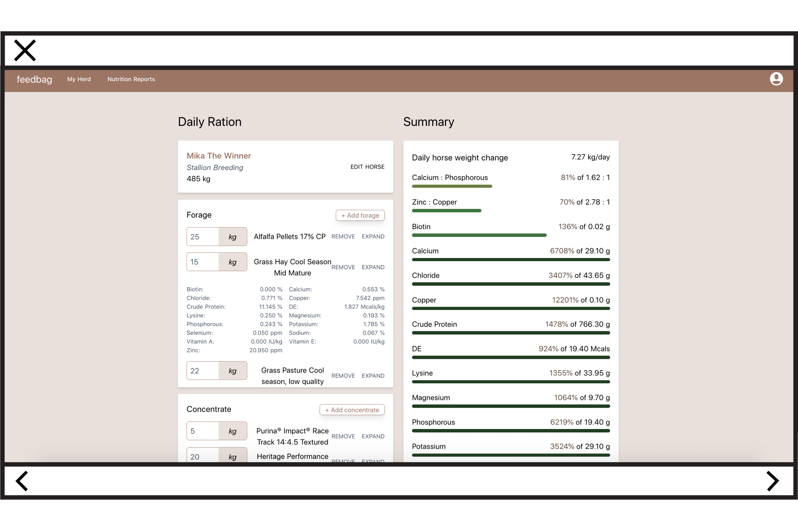The image size is (798, 532).
Task: Click the Add concentrate button
Action: click(351, 410)
